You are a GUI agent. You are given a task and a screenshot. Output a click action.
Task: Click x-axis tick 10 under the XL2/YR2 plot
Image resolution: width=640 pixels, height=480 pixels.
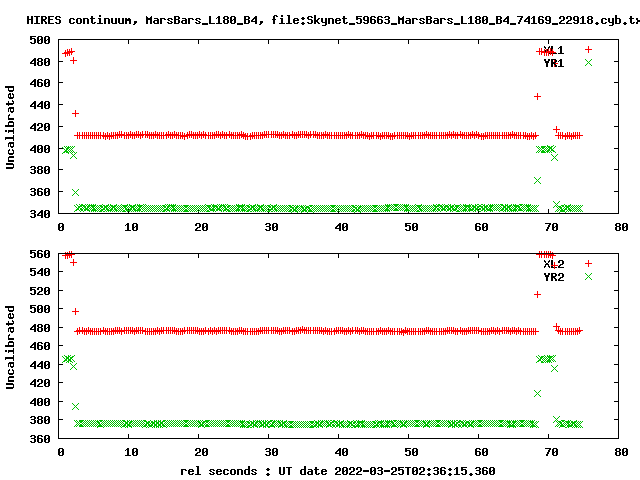point(131,452)
